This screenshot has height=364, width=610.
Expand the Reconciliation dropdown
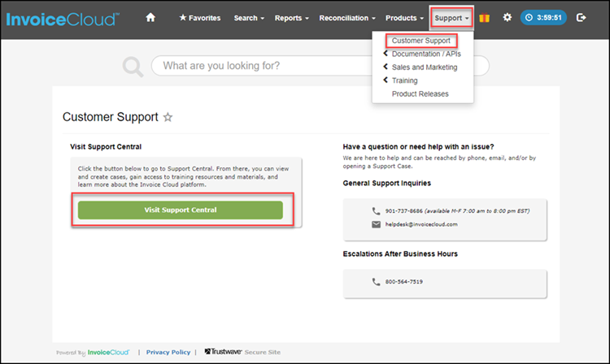click(x=347, y=18)
